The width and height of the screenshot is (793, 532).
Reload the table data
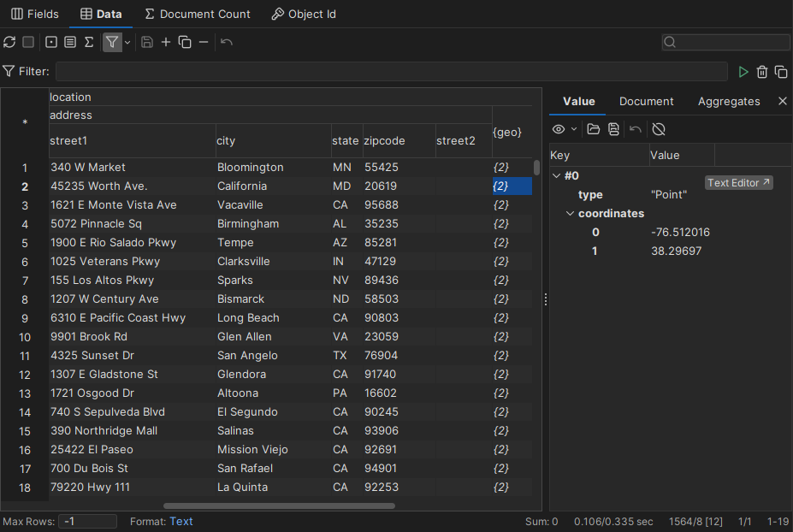(x=9, y=42)
